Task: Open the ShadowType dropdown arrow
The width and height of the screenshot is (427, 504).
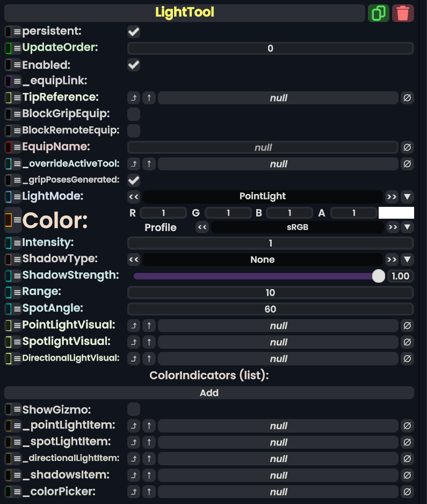Action: point(407,260)
